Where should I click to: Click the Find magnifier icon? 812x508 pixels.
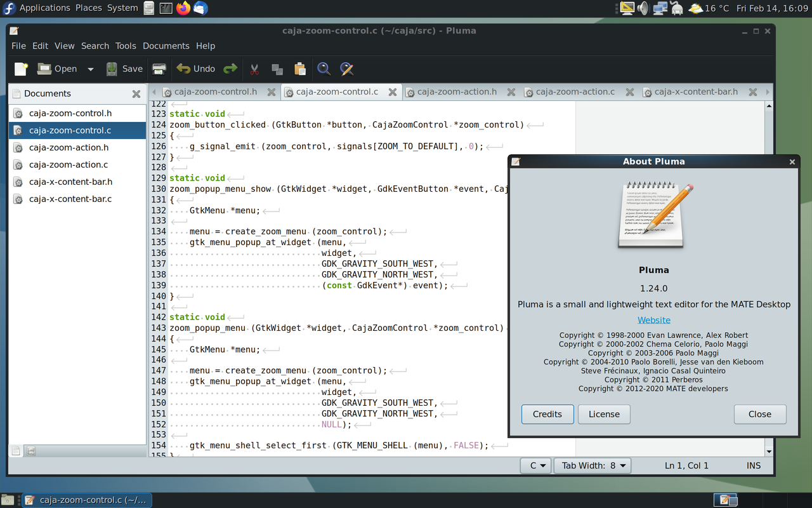[324, 69]
